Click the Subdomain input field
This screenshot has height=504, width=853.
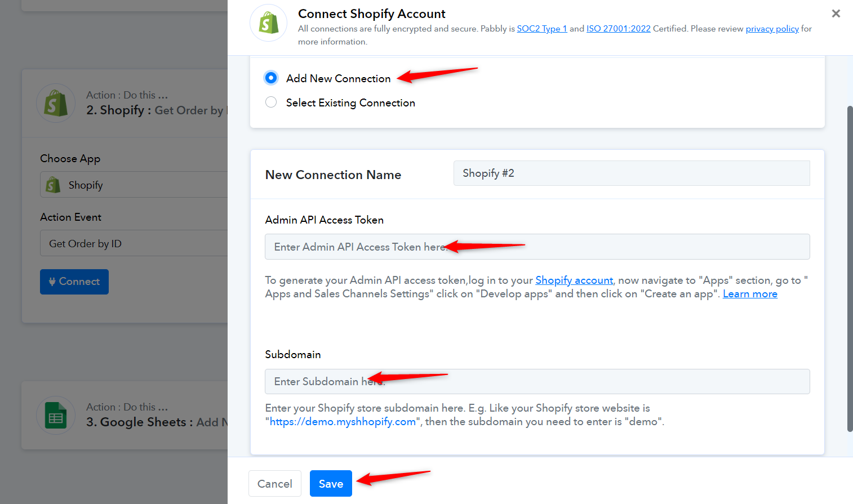[537, 381]
